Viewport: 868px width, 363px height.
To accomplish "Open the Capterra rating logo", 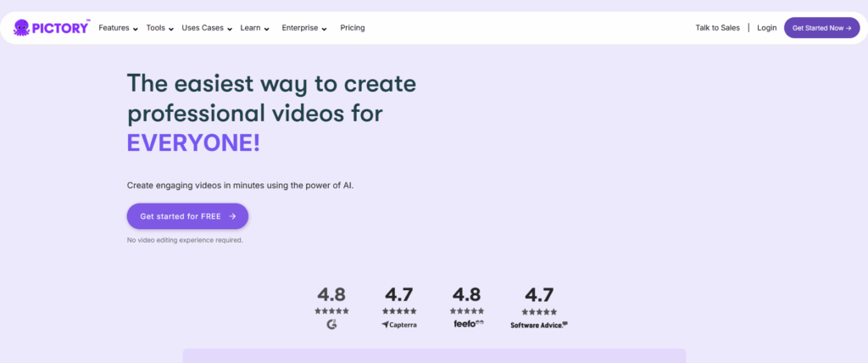I will [399, 325].
